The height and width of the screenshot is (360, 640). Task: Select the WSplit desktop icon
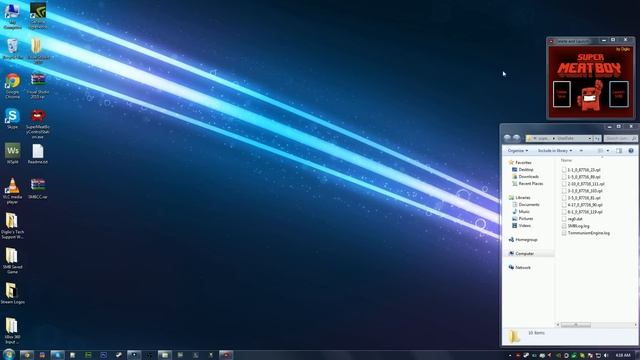12,153
